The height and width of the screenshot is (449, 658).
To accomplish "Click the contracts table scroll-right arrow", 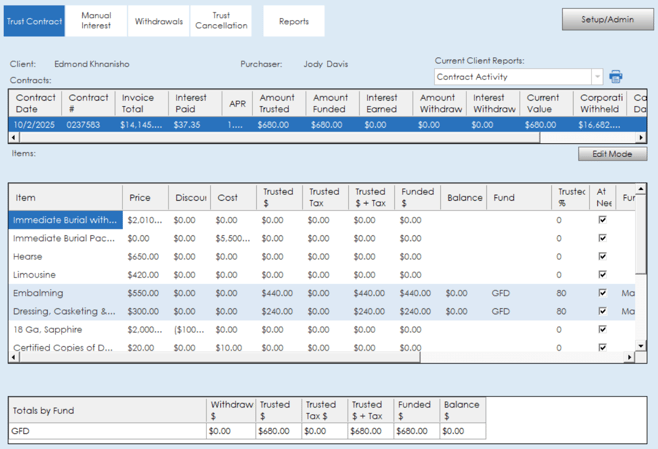I will point(642,137).
